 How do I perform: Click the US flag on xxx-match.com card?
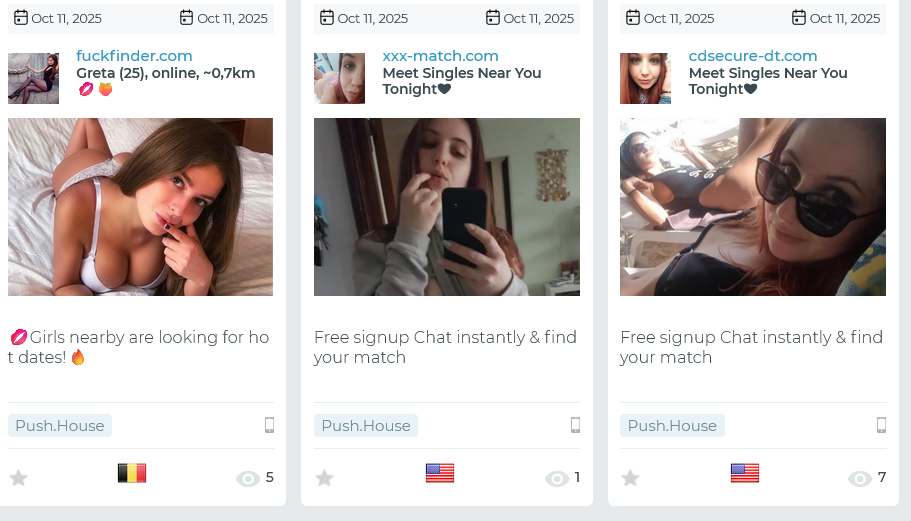coord(440,473)
